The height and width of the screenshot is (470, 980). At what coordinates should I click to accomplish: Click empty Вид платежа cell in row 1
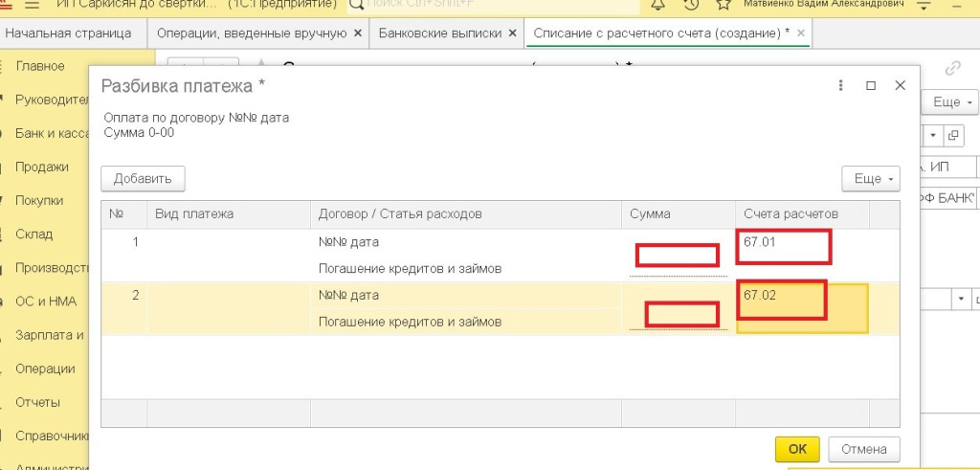point(229,255)
